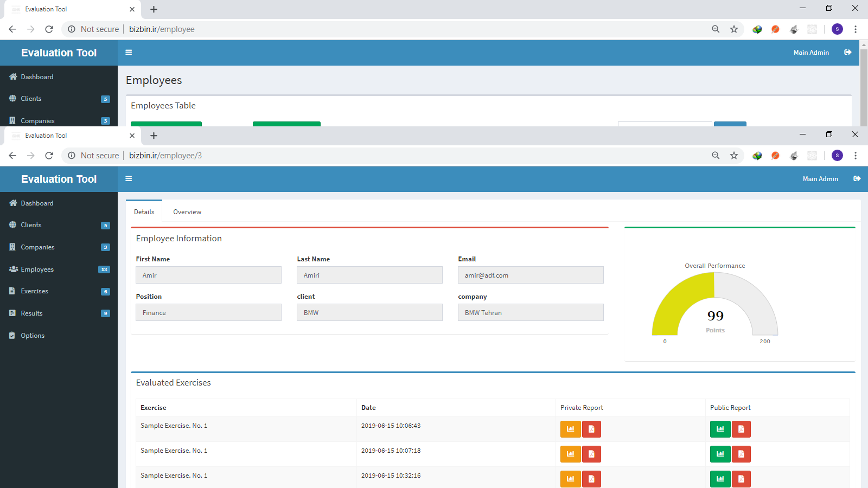Click the Email field with amir@adf.com
The image size is (868, 488).
point(531,275)
